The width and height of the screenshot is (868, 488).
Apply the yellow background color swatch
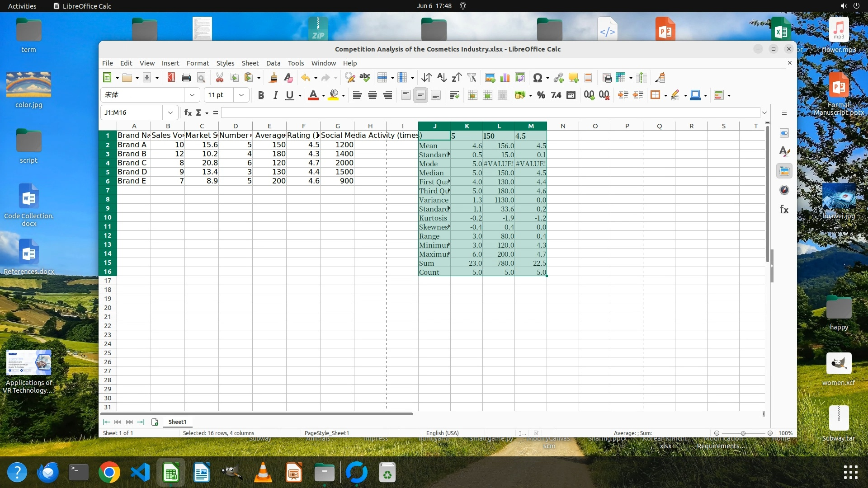coord(334,95)
